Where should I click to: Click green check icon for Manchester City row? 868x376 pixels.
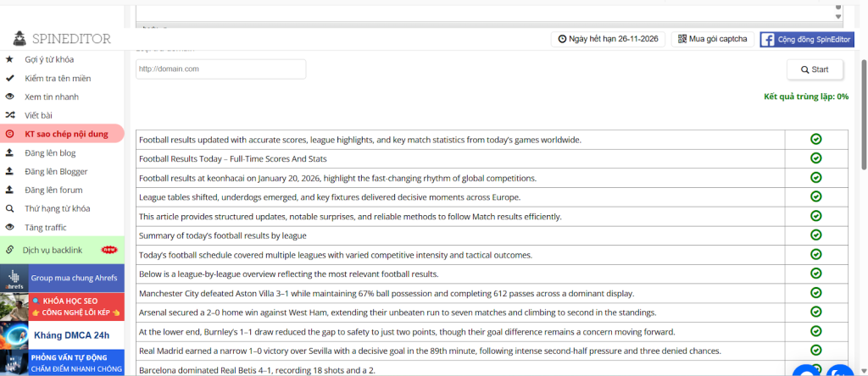(x=815, y=293)
